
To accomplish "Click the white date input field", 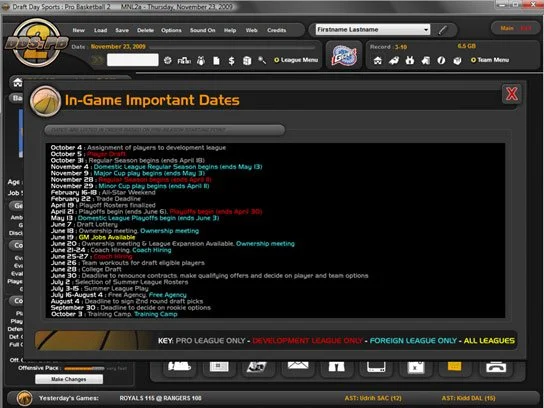I will point(133,60).
